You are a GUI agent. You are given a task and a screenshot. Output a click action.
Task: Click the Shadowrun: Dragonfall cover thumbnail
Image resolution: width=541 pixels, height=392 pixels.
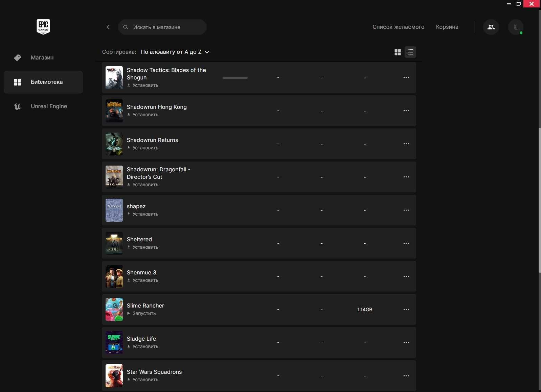[114, 177]
